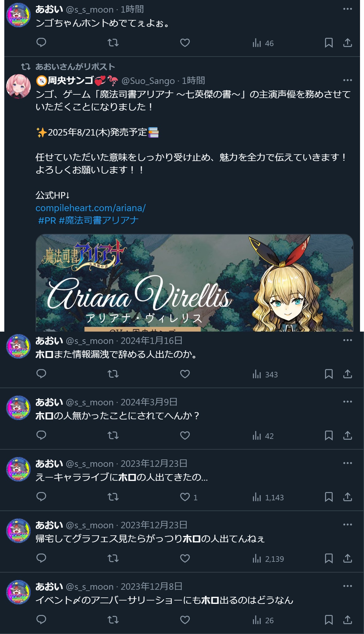This screenshot has width=364, height=634.
Task: Reply to the グラフェス tweet
Action: coord(41,558)
